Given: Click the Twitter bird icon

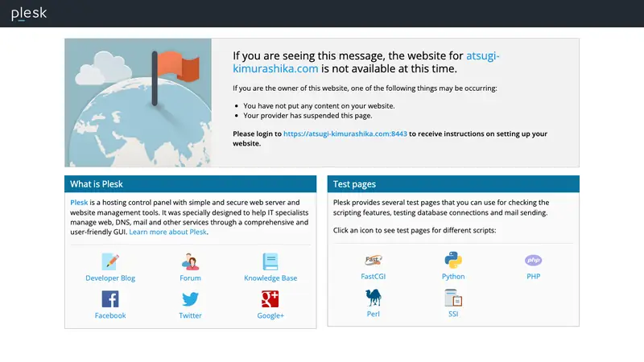Looking at the screenshot, I should click(190, 299).
